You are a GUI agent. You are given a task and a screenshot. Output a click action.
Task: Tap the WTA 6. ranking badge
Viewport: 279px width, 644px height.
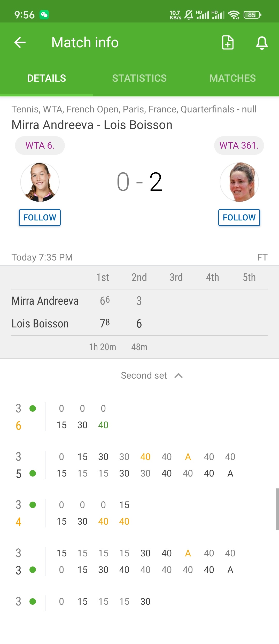tap(40, 145)
